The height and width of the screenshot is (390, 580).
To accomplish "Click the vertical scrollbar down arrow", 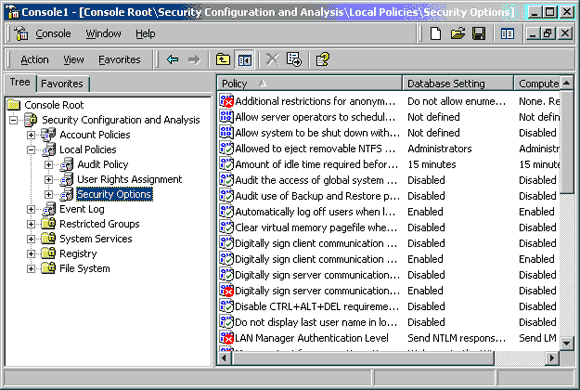I will [566, 343].
